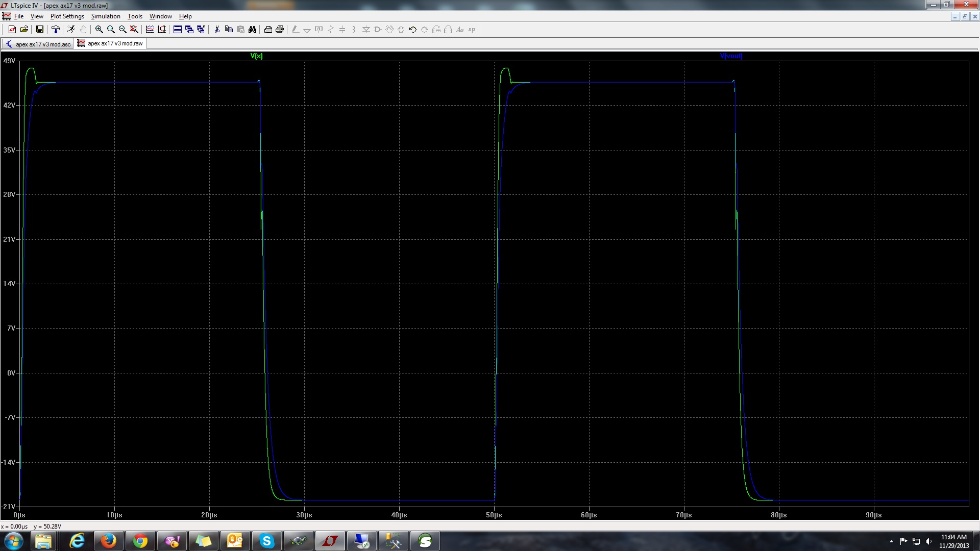Screen dimensions: 980x551
Task: Click the Print Setup icon
Action: pos(268,30)
